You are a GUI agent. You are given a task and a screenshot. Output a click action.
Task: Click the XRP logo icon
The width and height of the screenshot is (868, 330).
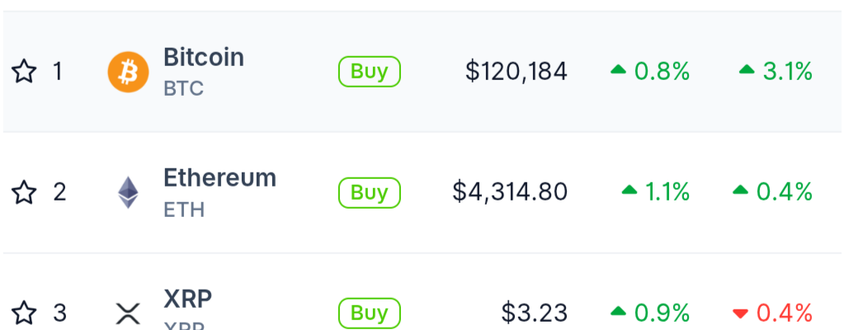point(128,313)
